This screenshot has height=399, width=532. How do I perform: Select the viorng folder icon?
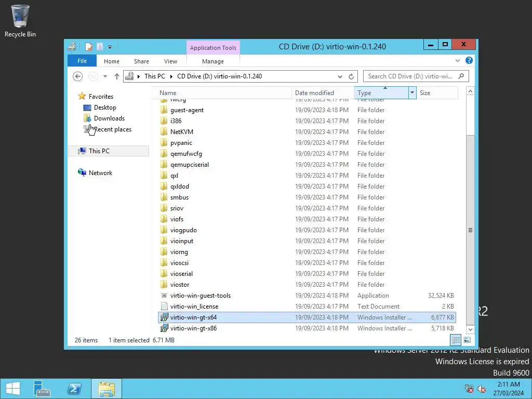(164, 252)
